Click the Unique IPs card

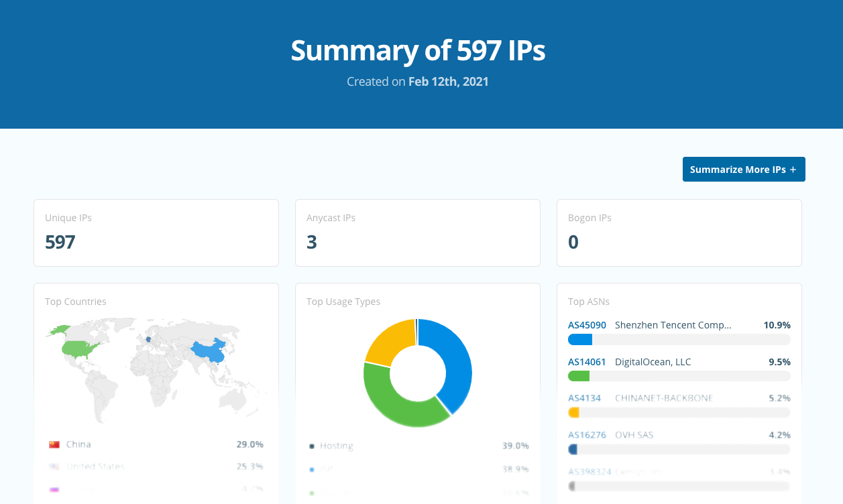[156, 233]
